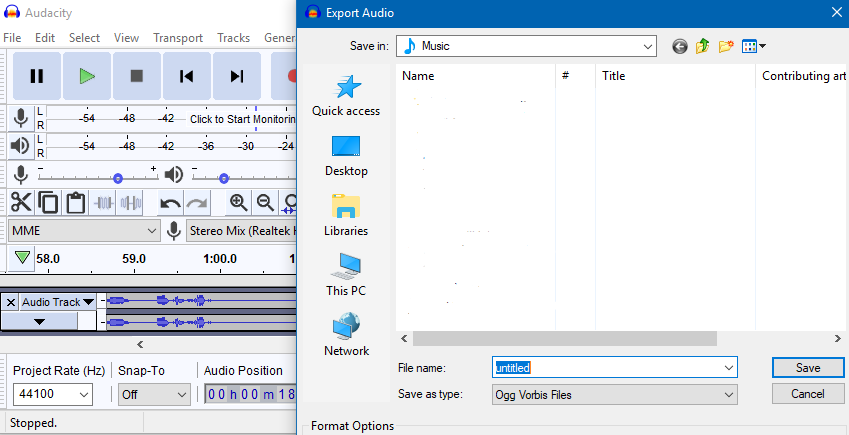Click the green Play button
849x435 pixels.
tap(87, 76)
